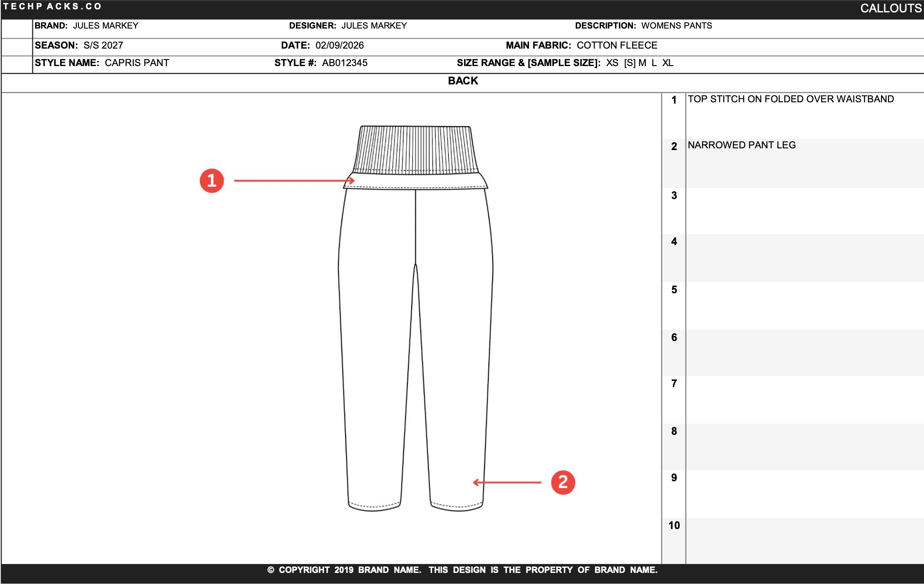
Task: Click the style number AB012345
Action: pos(345,63)
